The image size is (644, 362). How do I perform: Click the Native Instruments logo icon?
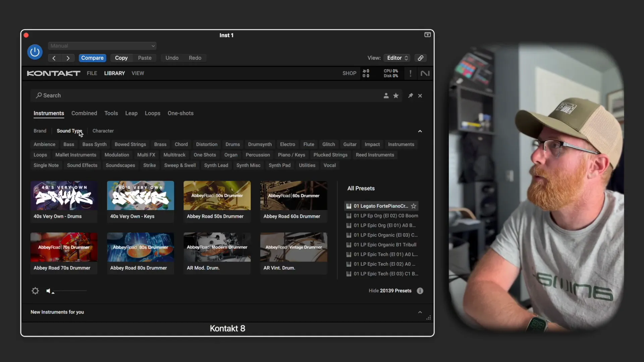(425, 73)
